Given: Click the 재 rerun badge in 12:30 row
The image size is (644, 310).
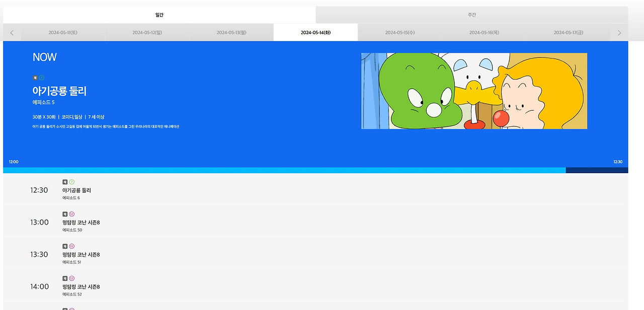Looking at the screenshot, I should click(65, 182).
